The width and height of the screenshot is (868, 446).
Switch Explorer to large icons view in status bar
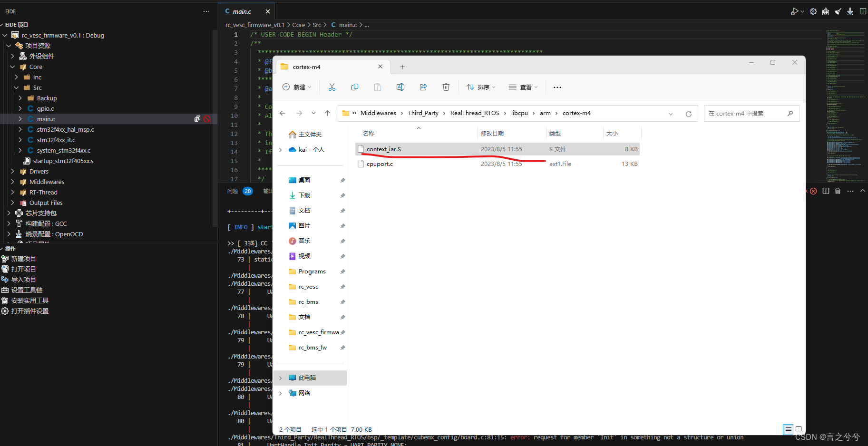(x=799, y=429)
